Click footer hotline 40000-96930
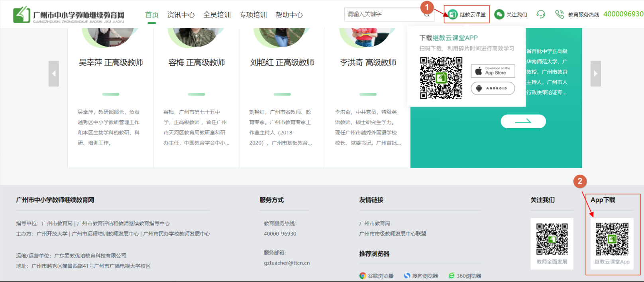The height and width of the screenshot is (282, 644). 280,234
